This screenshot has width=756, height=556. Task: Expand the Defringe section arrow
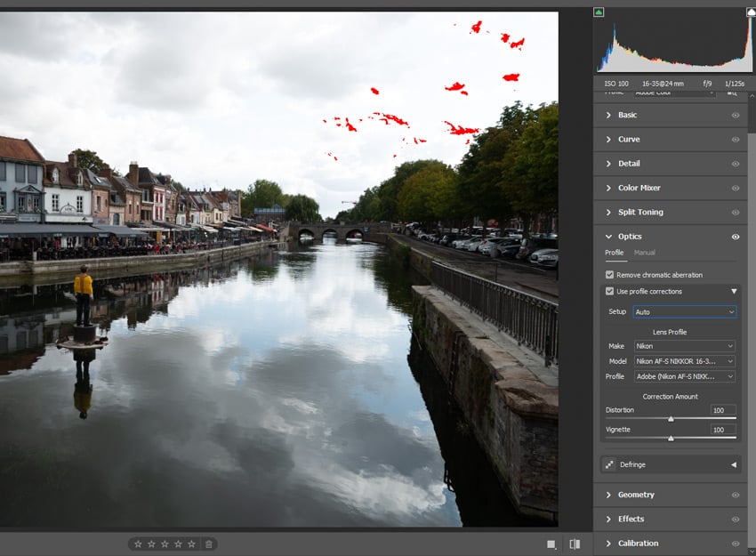(x=733, y=464)
